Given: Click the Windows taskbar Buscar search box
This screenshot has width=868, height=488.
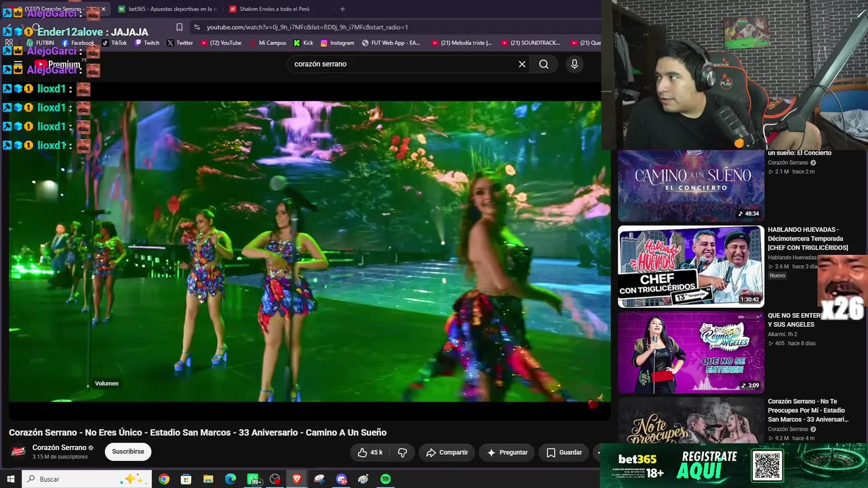Looking at the screenshot, I should (x=86, y=479).
